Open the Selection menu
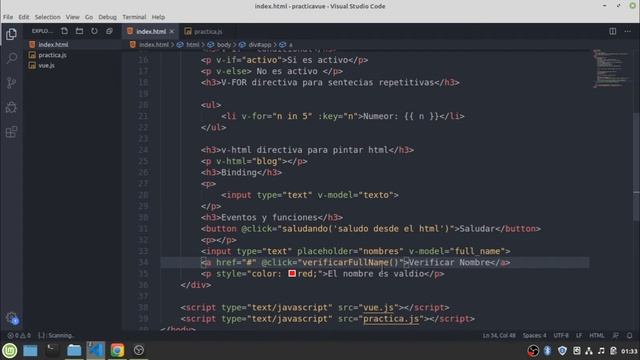The width and height of the screenshot is (640, 360). (47, 17)
